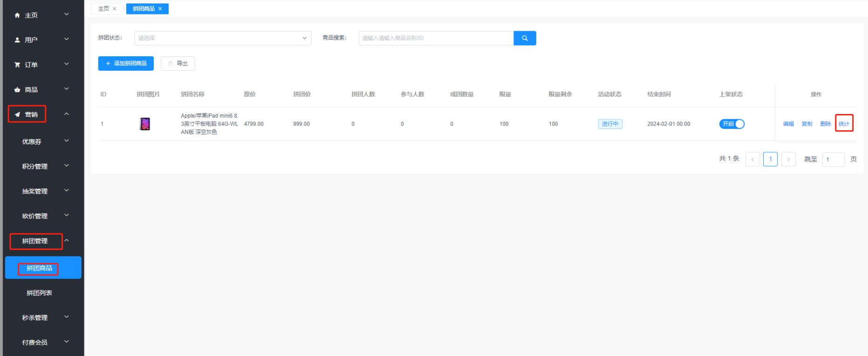
Task: Click the 导出 export button
Action: point(178,63)
